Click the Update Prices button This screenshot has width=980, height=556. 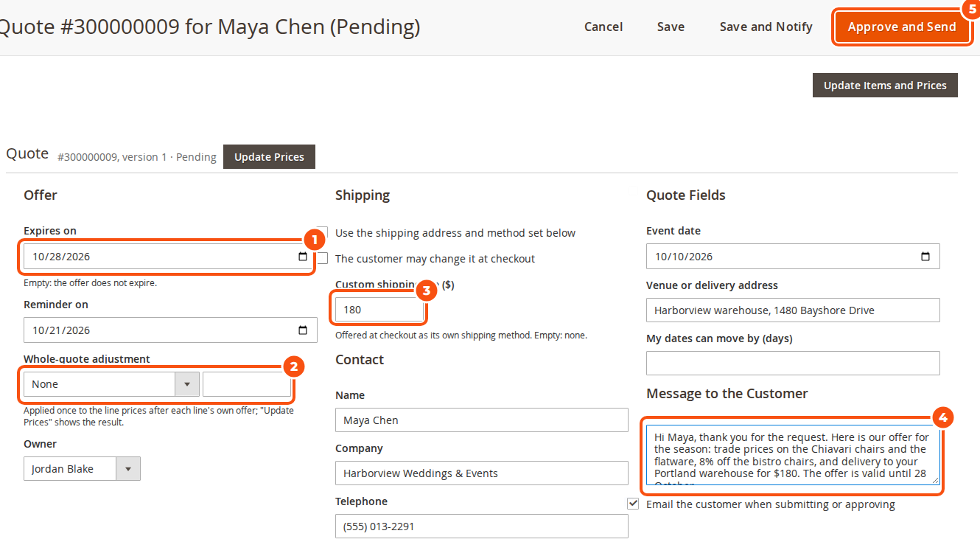269,157
